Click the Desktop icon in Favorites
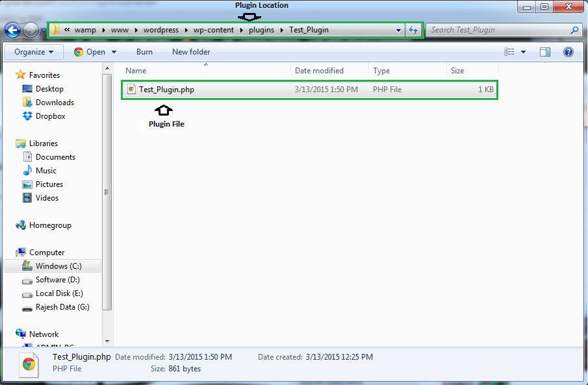The image size is (588, 385). point(27,89)
